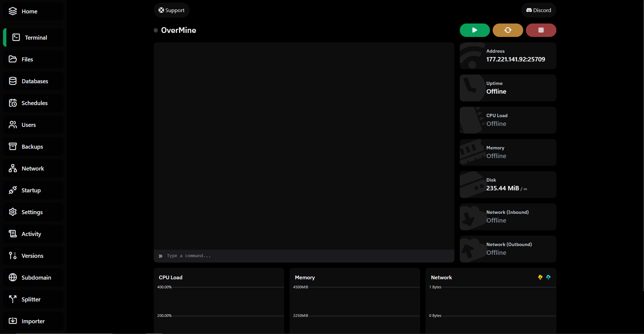The width and height of the screenshot is (644, 334).
Task: Click the Network nodes icon in sidebar
Action: coord(13,168)
